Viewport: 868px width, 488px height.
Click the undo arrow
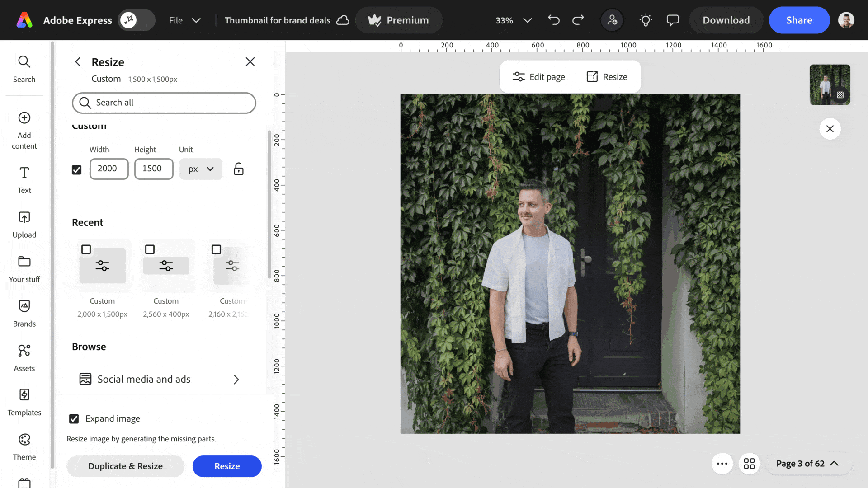tap(554, 20)
